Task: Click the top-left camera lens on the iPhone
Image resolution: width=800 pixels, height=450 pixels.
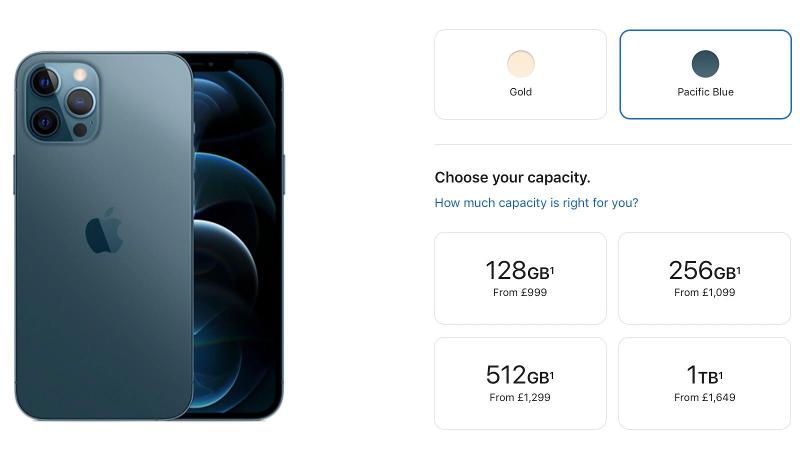Action: tap(43, 80)
